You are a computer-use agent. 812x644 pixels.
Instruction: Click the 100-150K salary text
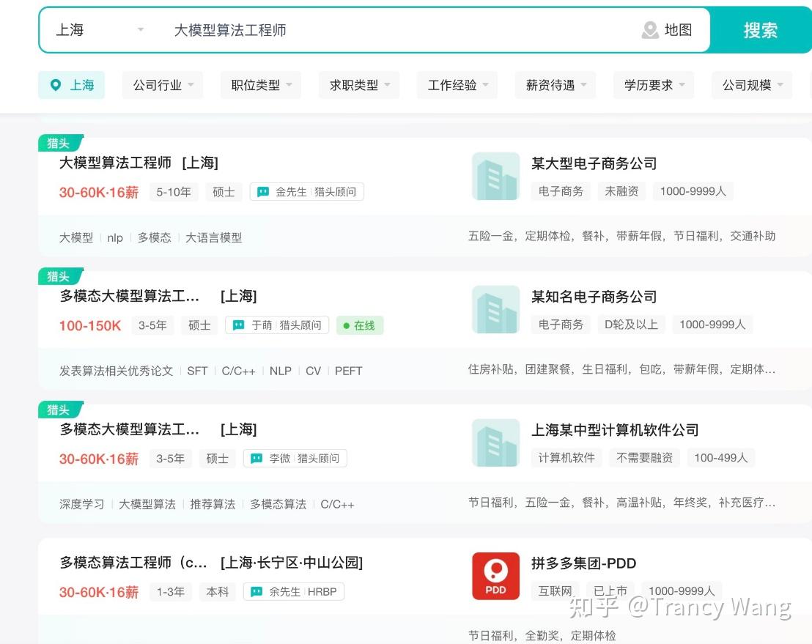pyautogui.click(x=90, y=325)
